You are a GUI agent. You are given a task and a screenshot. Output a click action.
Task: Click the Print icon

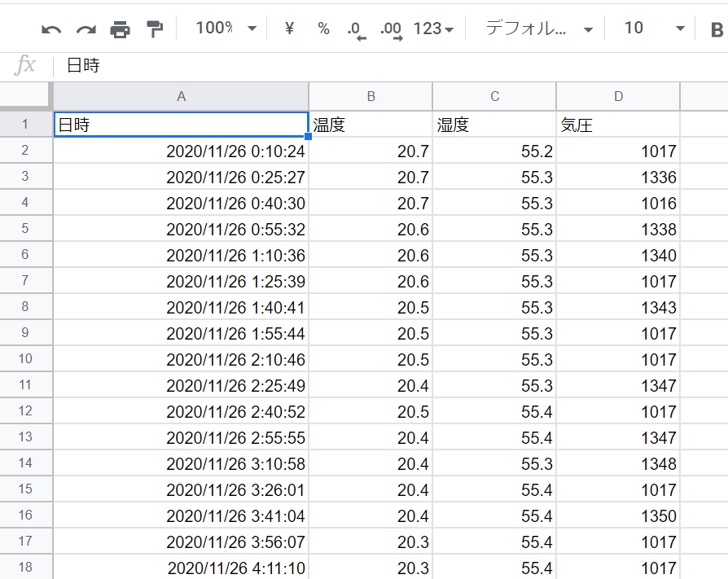point(120,29)
